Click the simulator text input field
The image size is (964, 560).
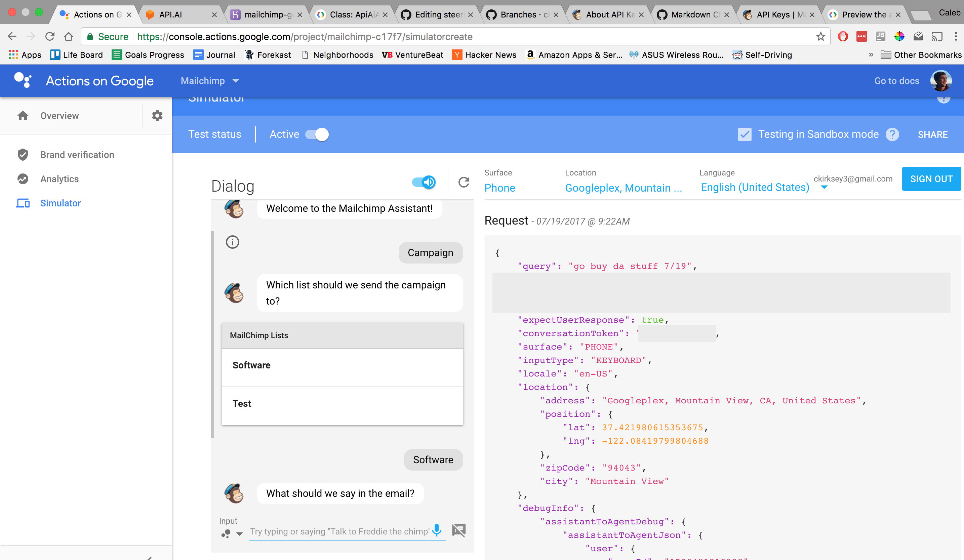[340, 531]
